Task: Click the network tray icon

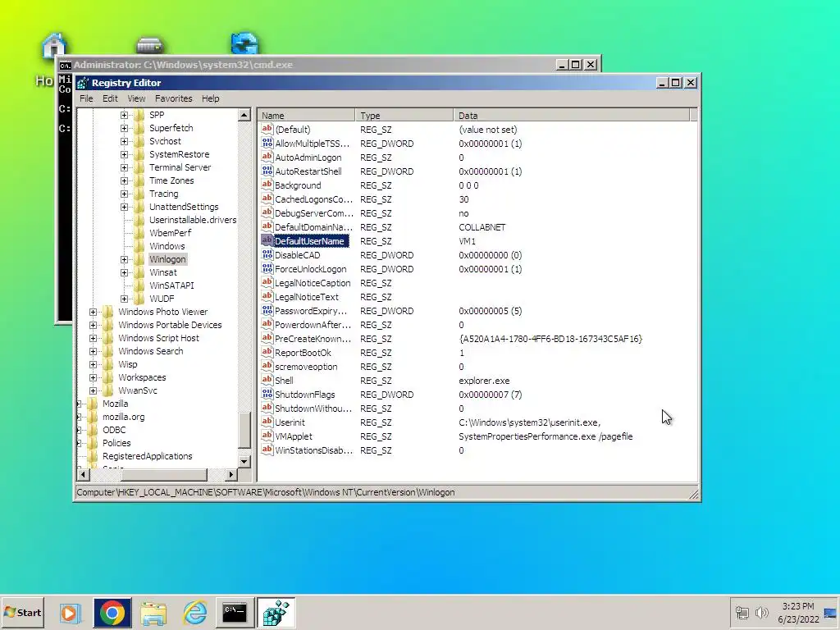Action: pos(742,612)
